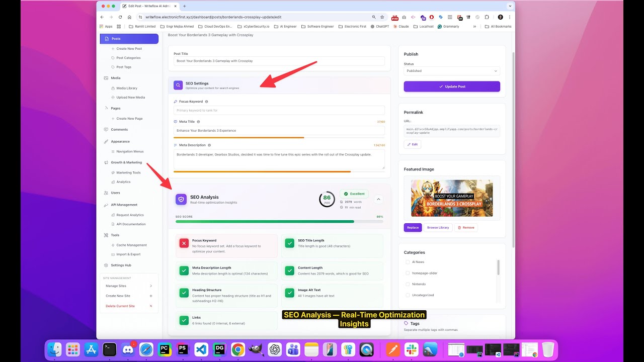The width and height of the screenshot is (644, 362).
Task: Expand Manage Sites chevron
Action: (x=151, y=286)
